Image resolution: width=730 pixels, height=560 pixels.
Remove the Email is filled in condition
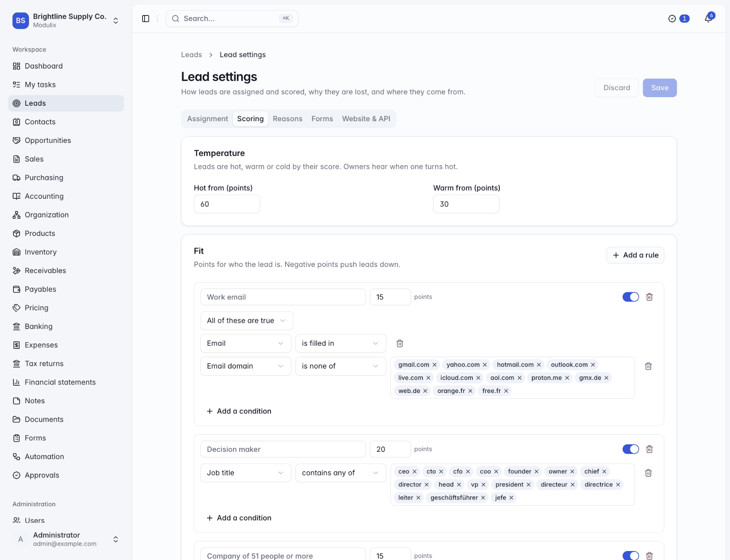point(400,343)
